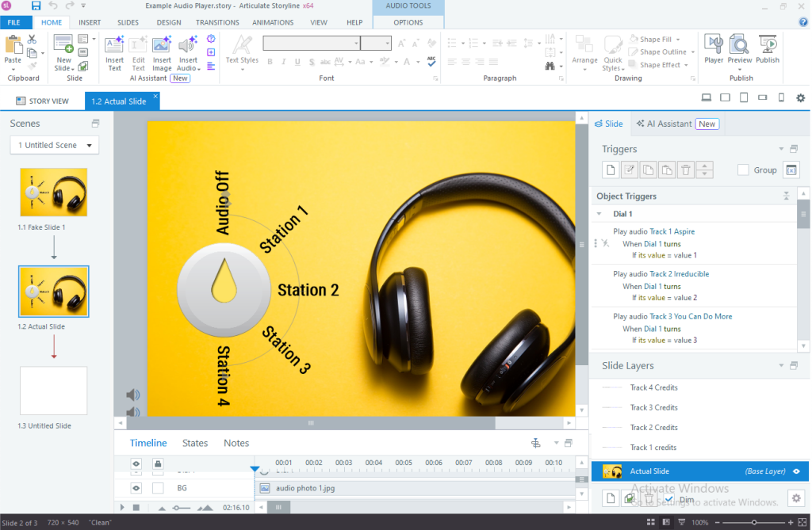The height and width of the screenshot is (530, 812).
Task: Click Track 2 Irreducible audio link
Action: (680, 274)
